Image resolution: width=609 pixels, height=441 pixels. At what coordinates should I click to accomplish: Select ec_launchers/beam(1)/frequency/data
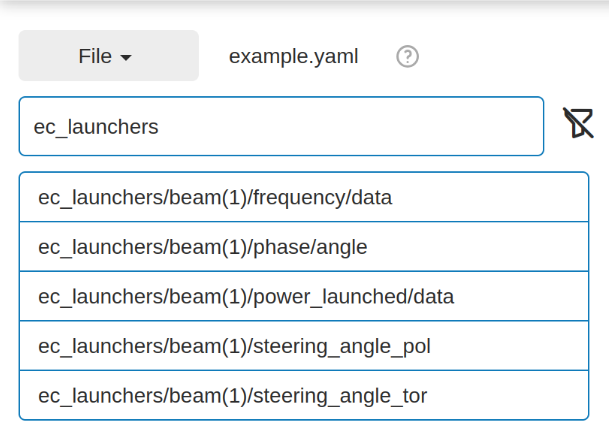tap(304, 197)
